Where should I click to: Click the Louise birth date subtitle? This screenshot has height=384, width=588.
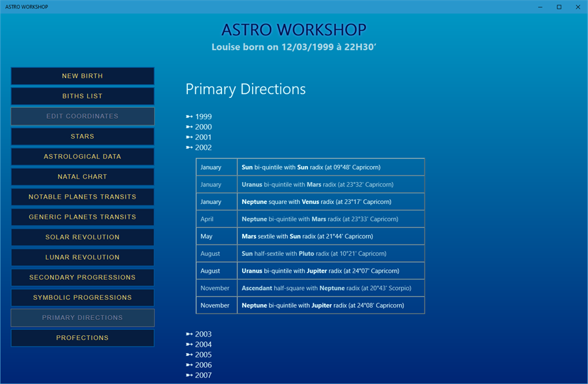(293, 47)
